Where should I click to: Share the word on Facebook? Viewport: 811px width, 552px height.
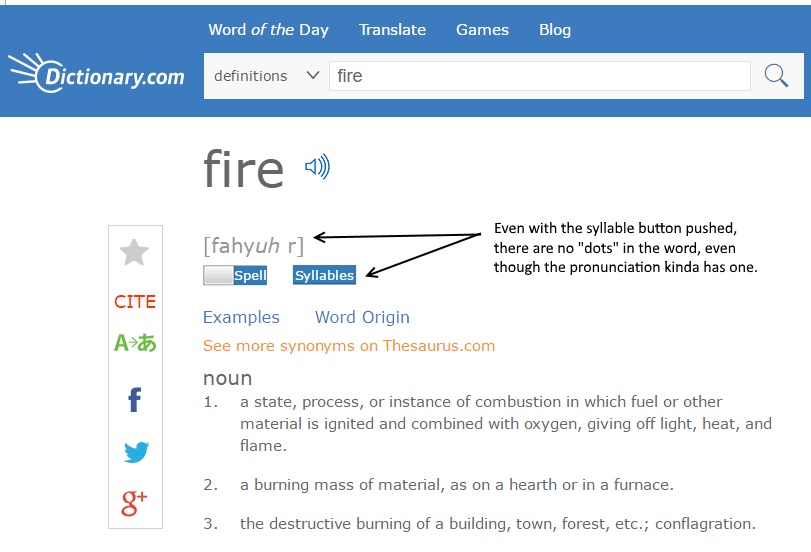[x=134, y=399]
